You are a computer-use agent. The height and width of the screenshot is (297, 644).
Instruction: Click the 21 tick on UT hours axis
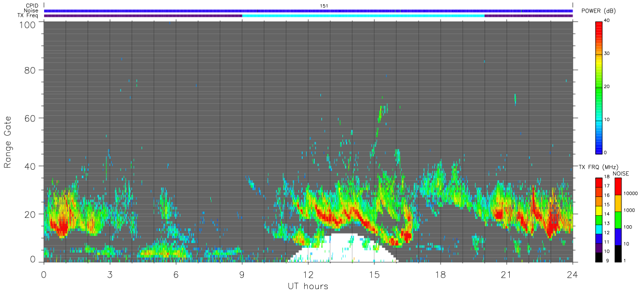click(506, 274)
